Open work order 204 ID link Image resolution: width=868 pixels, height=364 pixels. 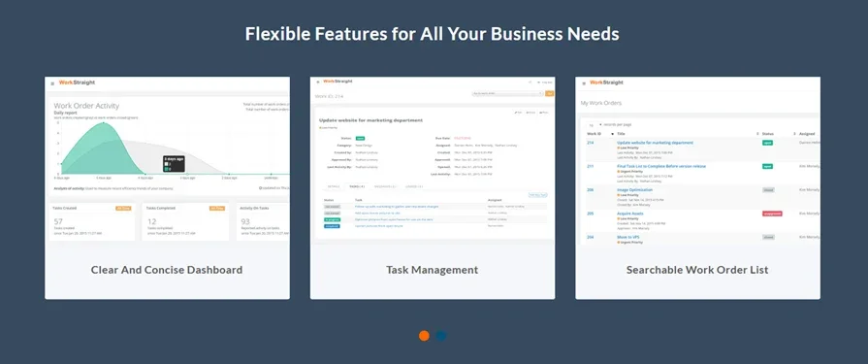pos(590,237)
